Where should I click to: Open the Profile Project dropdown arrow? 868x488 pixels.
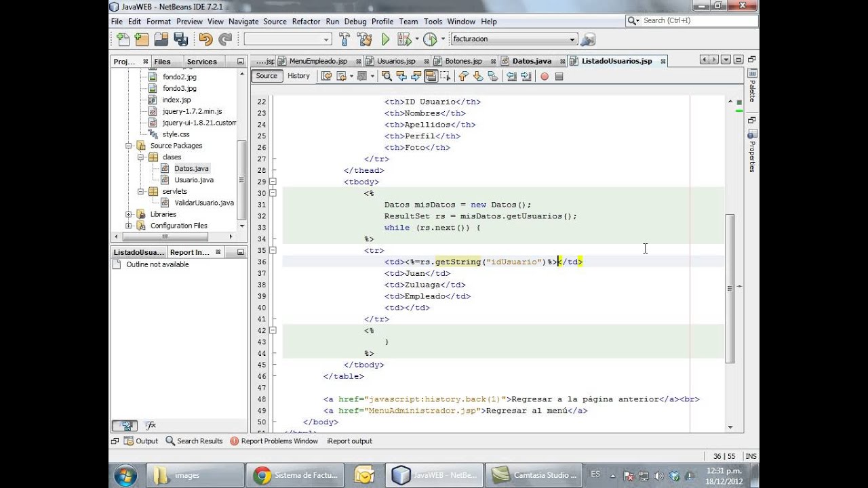(x=442, y=39)
